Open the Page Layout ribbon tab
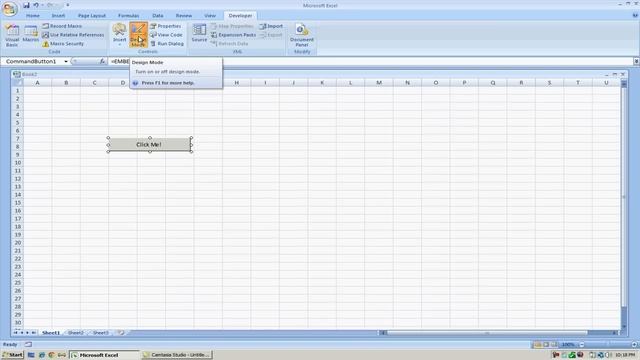The height and width of the screenshot is (360, 640). pyautogui.click(x=92, y=16)
